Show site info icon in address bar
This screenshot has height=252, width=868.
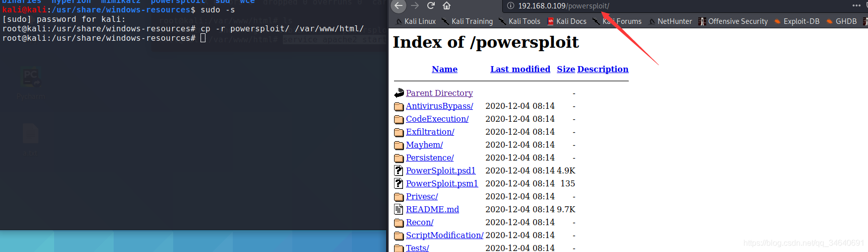(510, 6)
